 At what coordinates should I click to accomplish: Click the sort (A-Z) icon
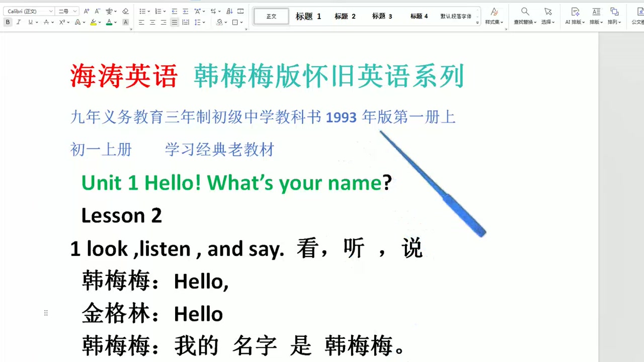pyautogui.click(x=229, y=11)
